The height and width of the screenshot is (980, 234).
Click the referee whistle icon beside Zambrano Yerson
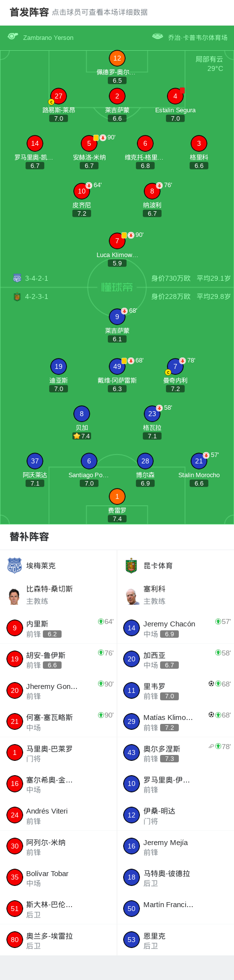13,36
